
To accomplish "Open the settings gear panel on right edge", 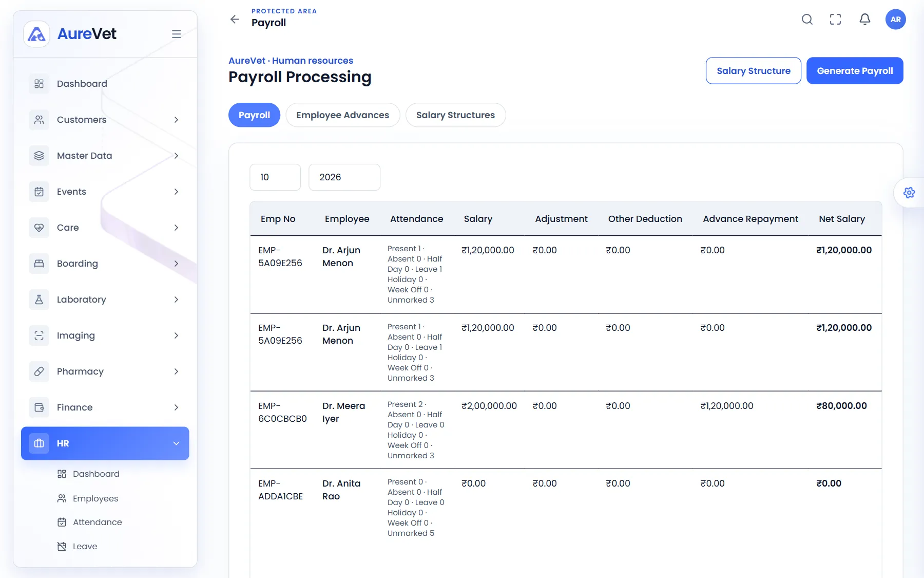I will pos(909,193).
